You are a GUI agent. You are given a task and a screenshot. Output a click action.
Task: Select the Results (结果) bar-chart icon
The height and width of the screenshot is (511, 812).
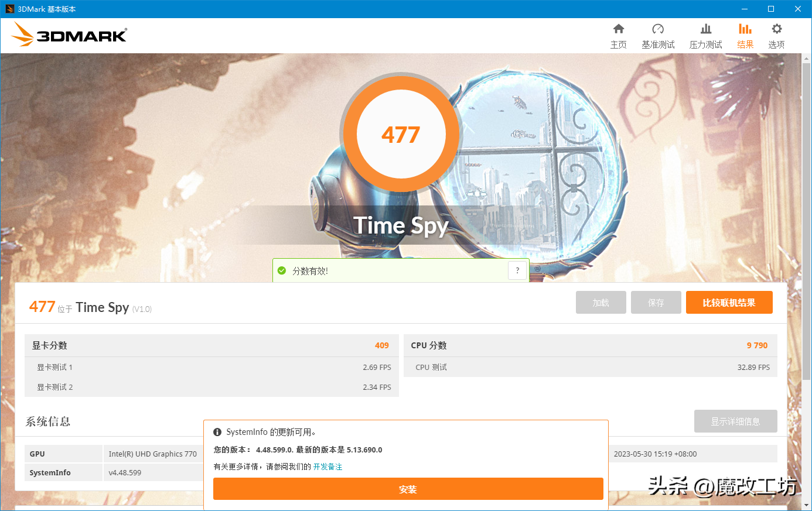click(745, 29)
